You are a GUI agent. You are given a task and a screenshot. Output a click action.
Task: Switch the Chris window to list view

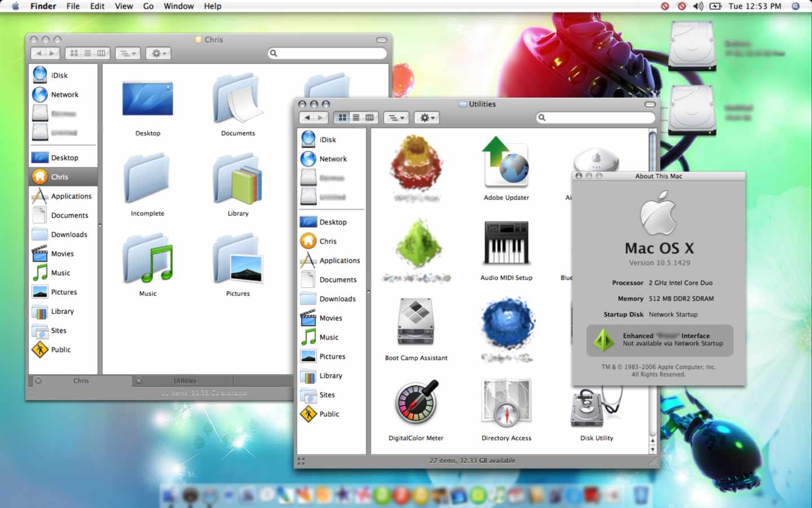pos(88,53)
